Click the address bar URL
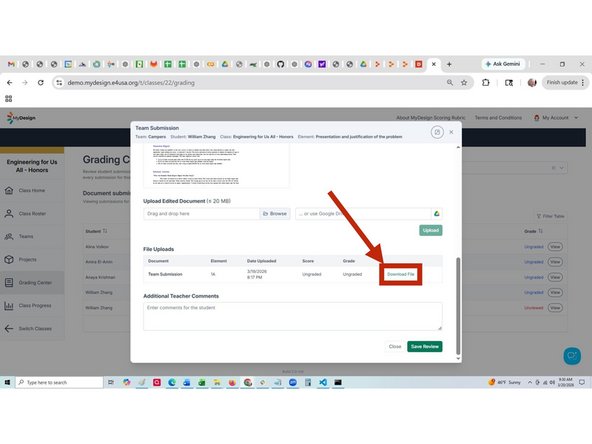592x444 pixels. tap(131, 83)
